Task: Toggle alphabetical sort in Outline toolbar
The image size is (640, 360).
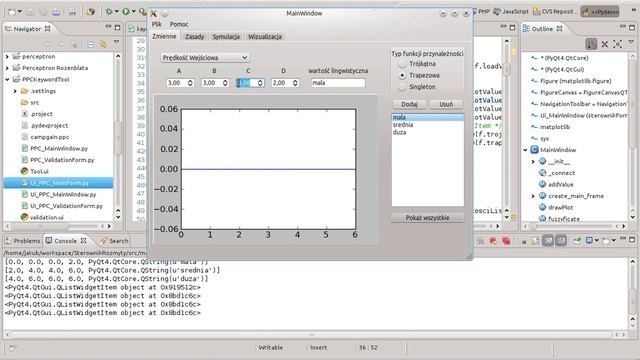Action: (591, 44)
